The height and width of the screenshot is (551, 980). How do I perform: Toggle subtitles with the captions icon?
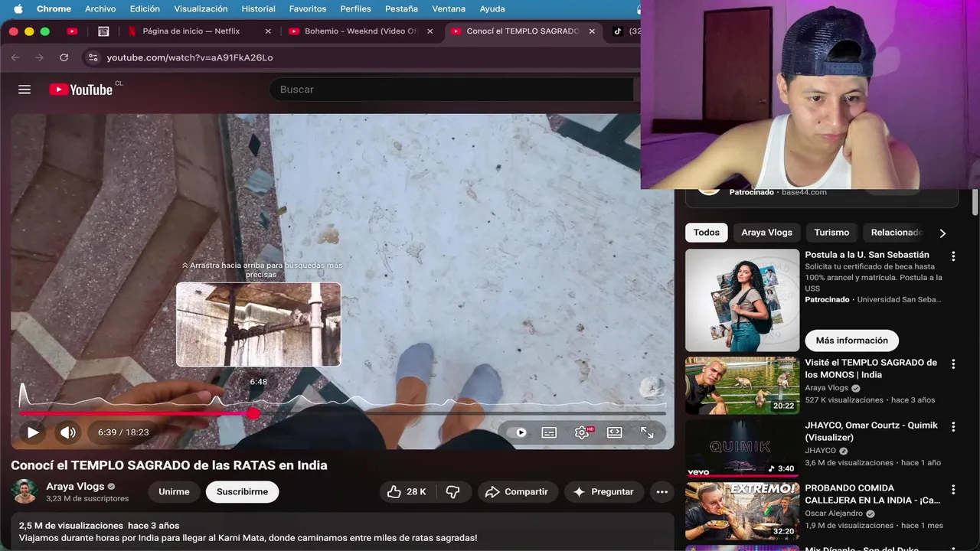pyautogui.click(x=549, y=432)
